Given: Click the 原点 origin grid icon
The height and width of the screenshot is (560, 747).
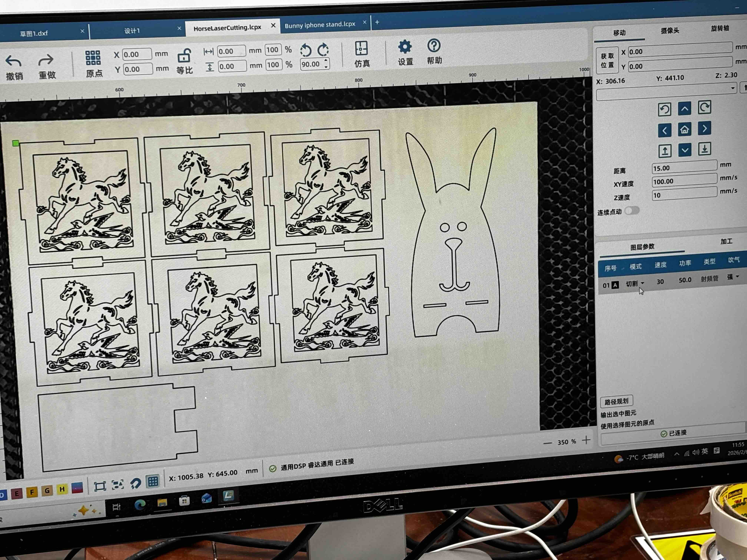Looking at the screenshot, I should [93, 58].
